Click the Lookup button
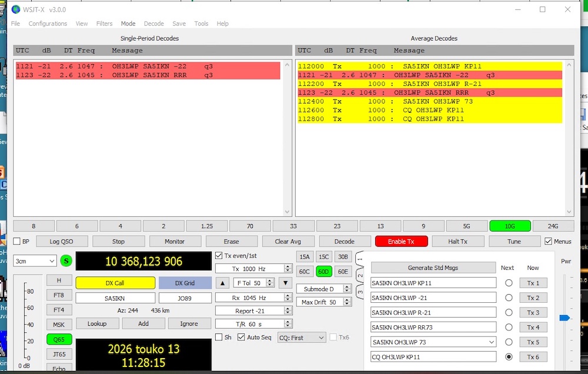The width and height of the screenshot is (588, 374). pyautogui.click(x=97, y=323)
